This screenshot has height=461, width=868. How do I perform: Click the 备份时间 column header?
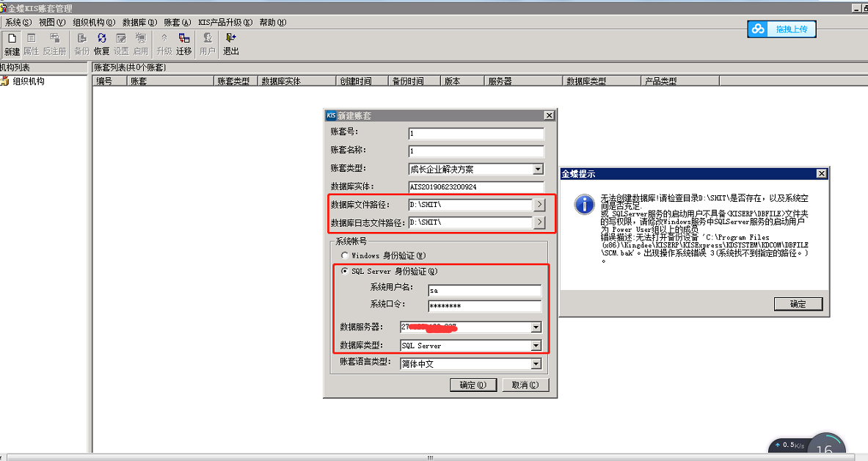click(x=414, y=81)
